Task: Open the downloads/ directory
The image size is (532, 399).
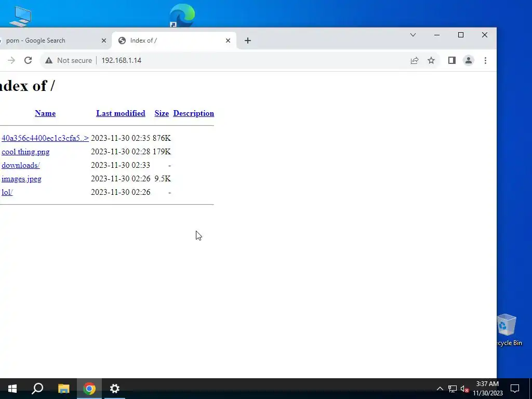Action: click(x=21, y=165)
